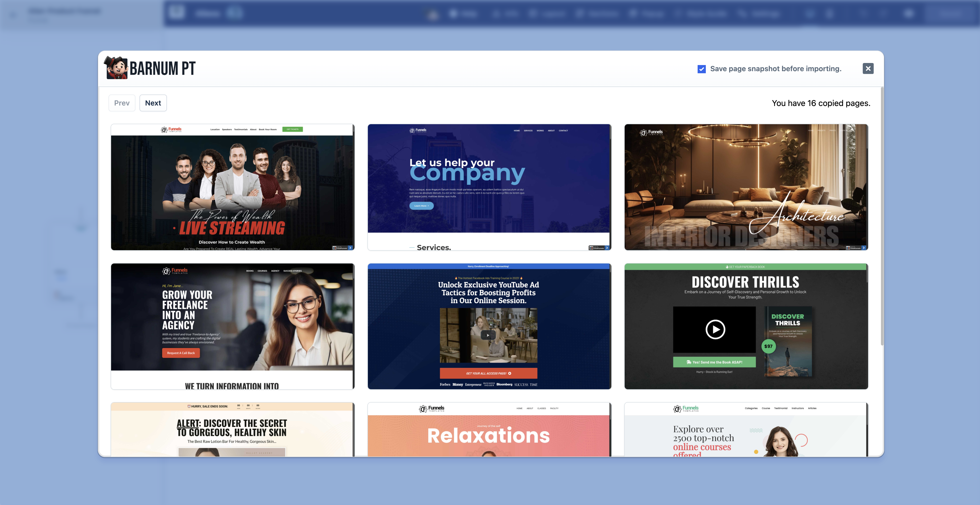Click the ClickFunnels badge arrow on Company thumbnail

607,248
